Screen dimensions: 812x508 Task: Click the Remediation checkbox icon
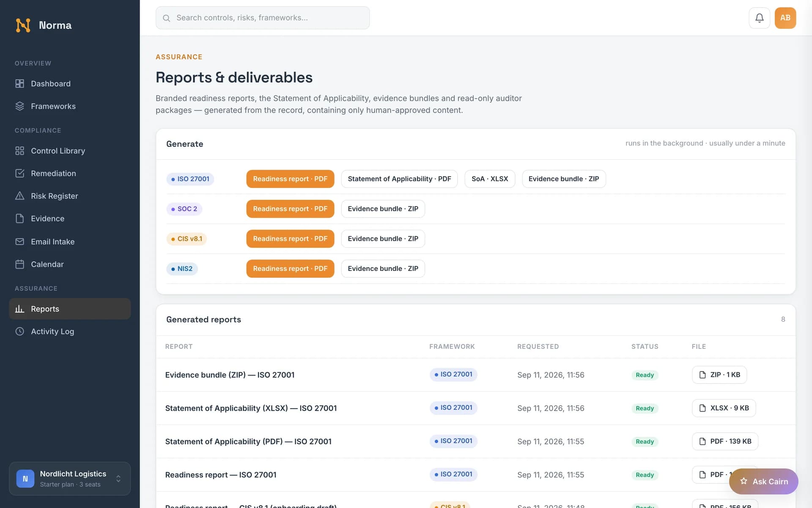tap(19, 174)
